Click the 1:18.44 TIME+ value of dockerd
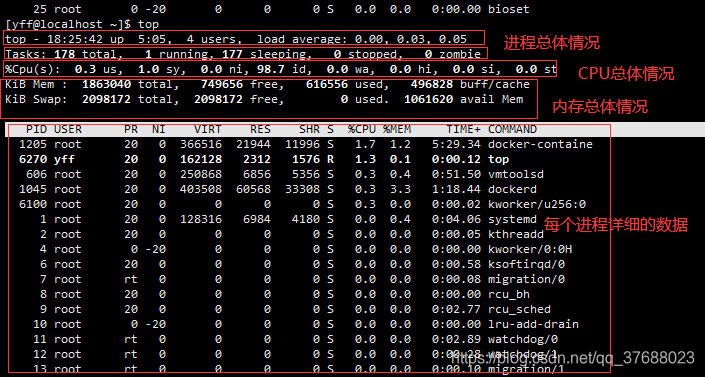This screenshot has width=705, height=377. tap(456, 189)
